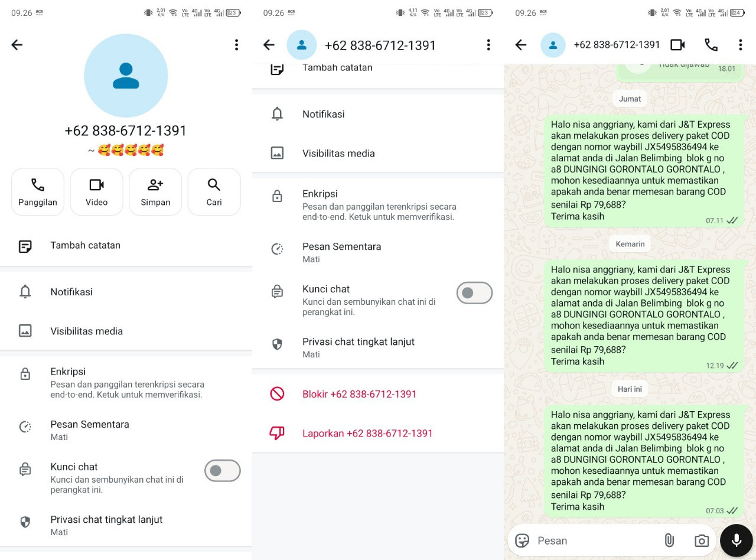Tap the Cari search button
Viewport: 756px width, 560px height.
(214, 192)
